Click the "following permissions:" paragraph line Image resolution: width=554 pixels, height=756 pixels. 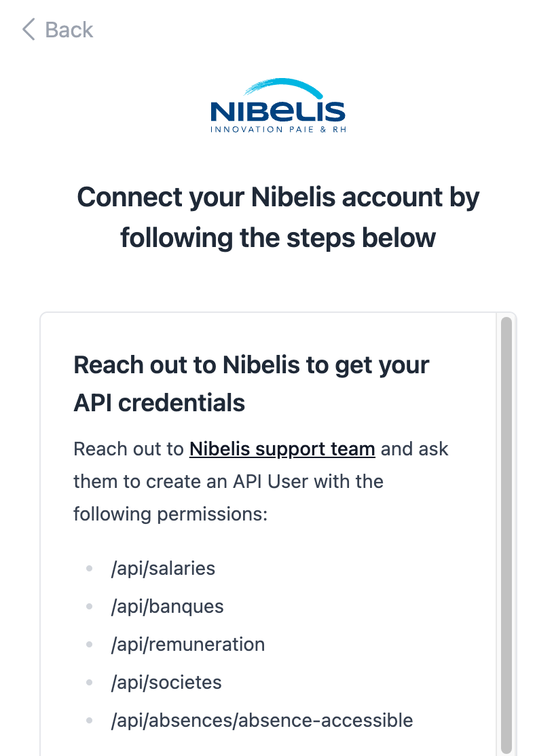click(171, 514)
